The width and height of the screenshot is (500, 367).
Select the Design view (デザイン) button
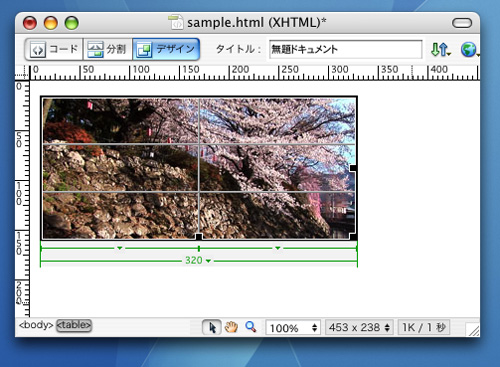tap(166, 49)
